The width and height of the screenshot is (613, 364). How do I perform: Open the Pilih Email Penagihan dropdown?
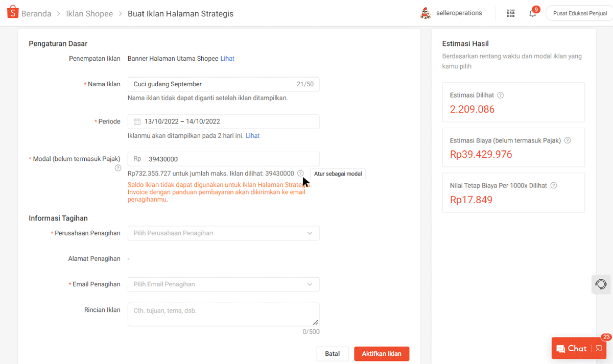[x=223, y=284]
